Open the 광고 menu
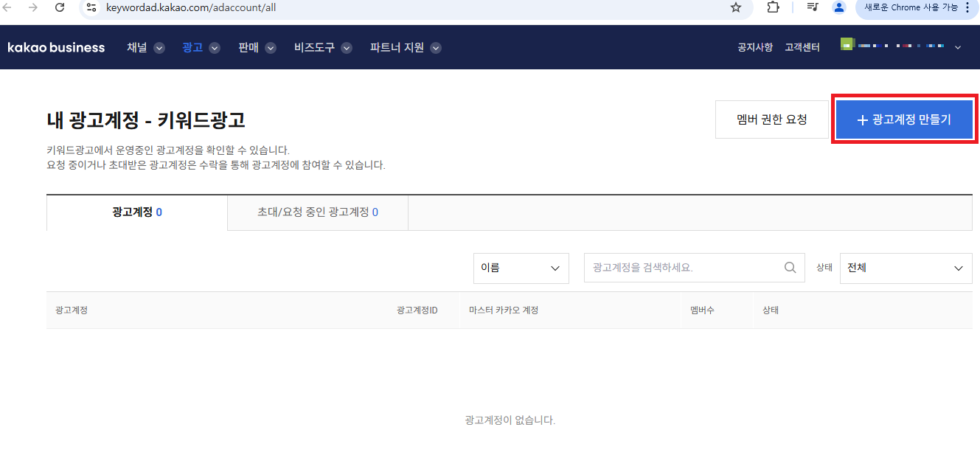 tap(192, 47)
